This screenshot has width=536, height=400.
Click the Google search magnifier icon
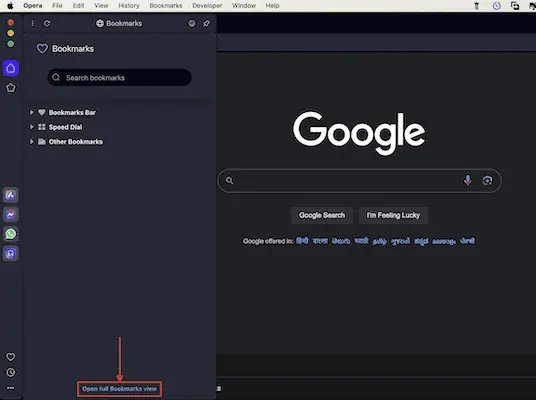229,180
